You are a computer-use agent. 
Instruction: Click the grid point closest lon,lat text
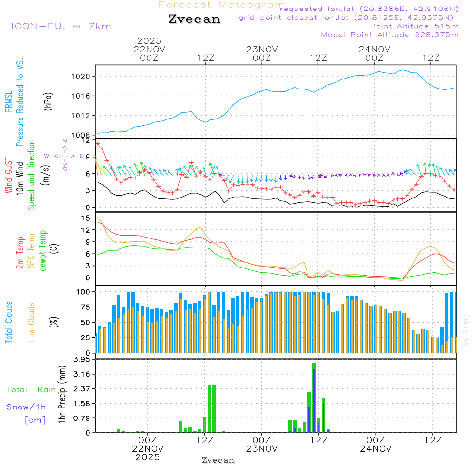(x=349, y=18)
